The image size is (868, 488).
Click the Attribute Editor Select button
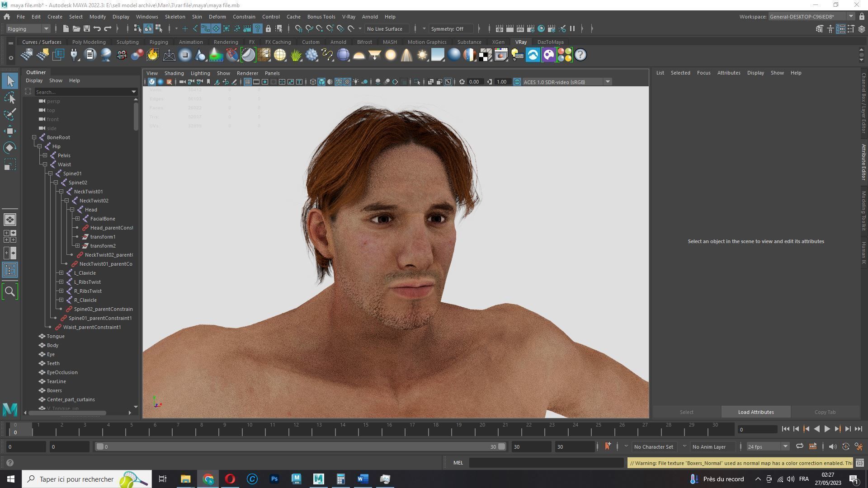(x=686, y=412)
